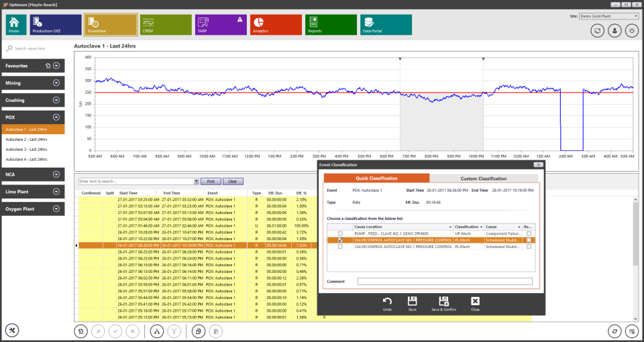The height and width of the screenshot is (342, 644).
Task: Sort by Cause column header in dialog
Action: point(503,227)
